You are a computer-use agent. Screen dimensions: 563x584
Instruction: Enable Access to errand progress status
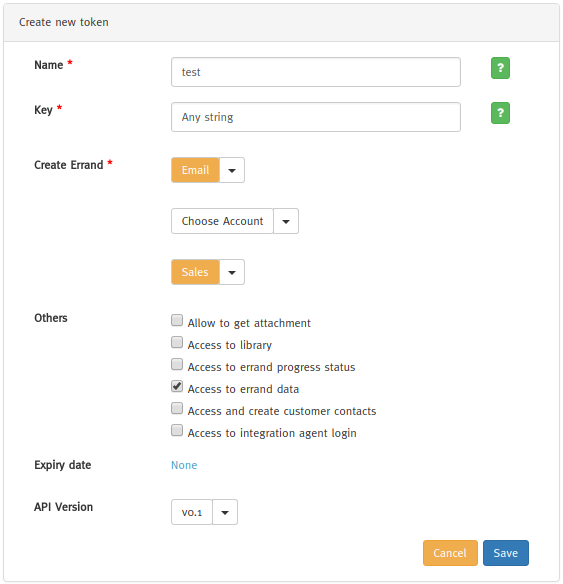pyautogui.click(x=177, y=364)
